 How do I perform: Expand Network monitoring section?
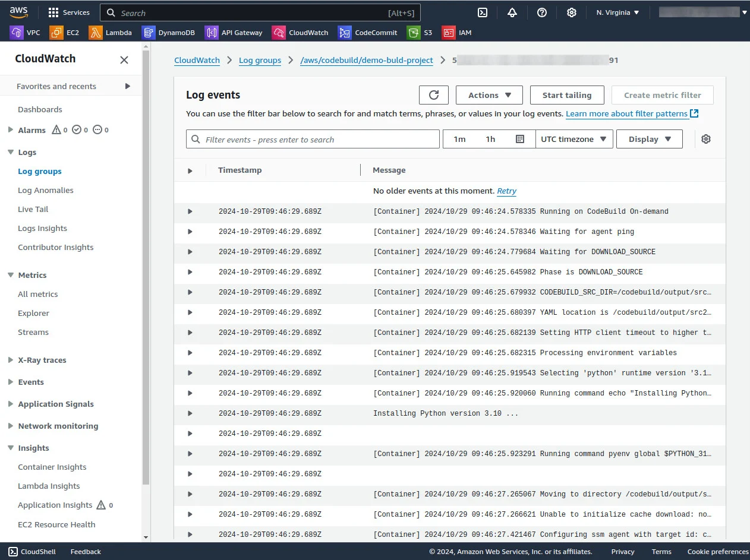(x=11, y=426)
